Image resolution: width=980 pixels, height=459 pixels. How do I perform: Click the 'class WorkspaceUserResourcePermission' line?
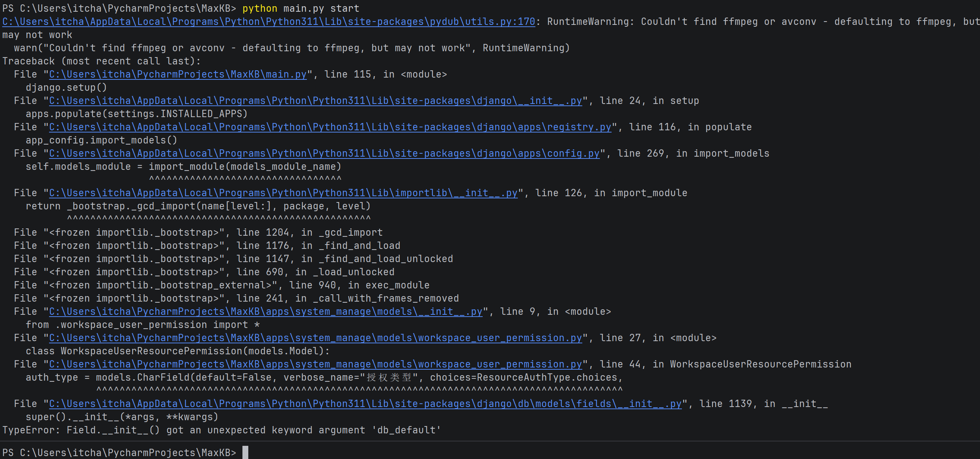tap(177, 351)
